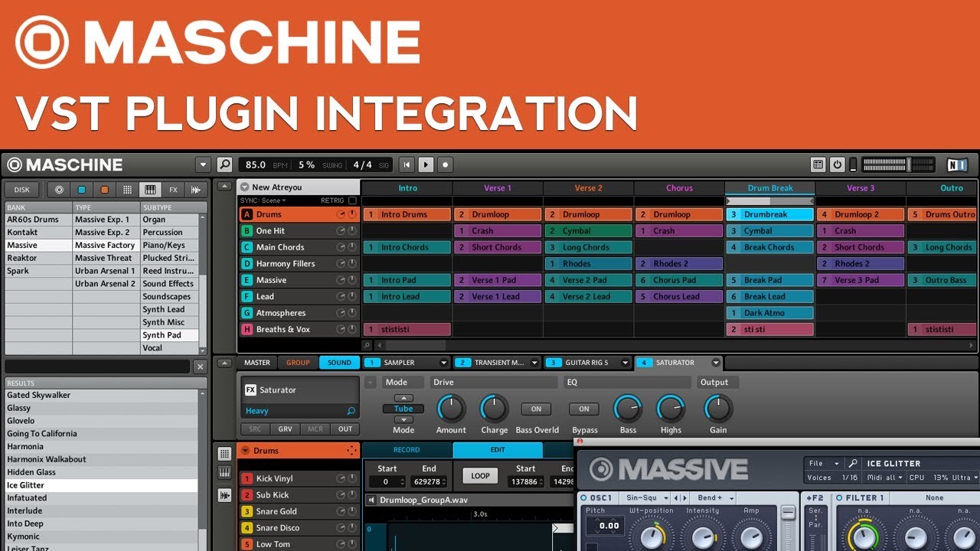The image size is (980, 551).
Task: Toggle Bass Overld ON button
Action: pyautogui.click(x=536, y=409)
